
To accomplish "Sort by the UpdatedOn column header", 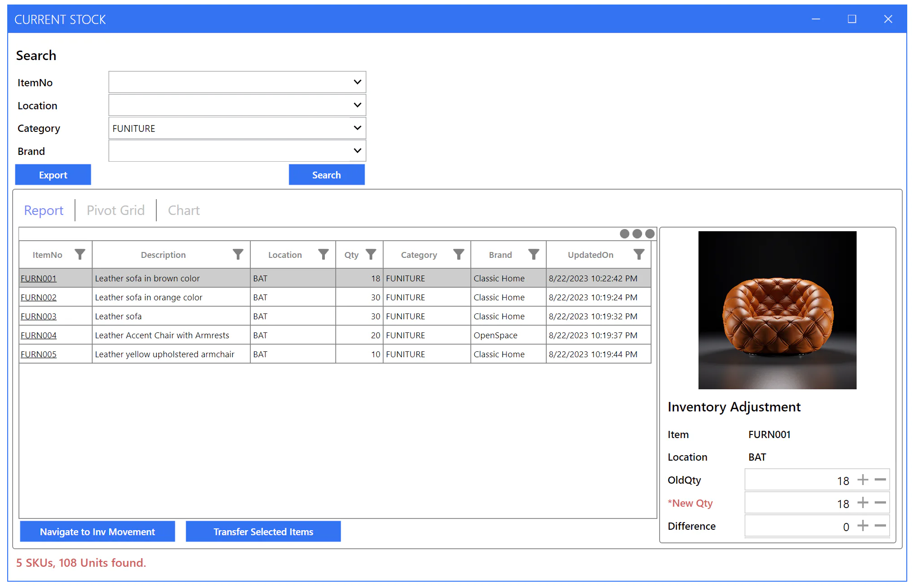I will (x=591, y=255).
